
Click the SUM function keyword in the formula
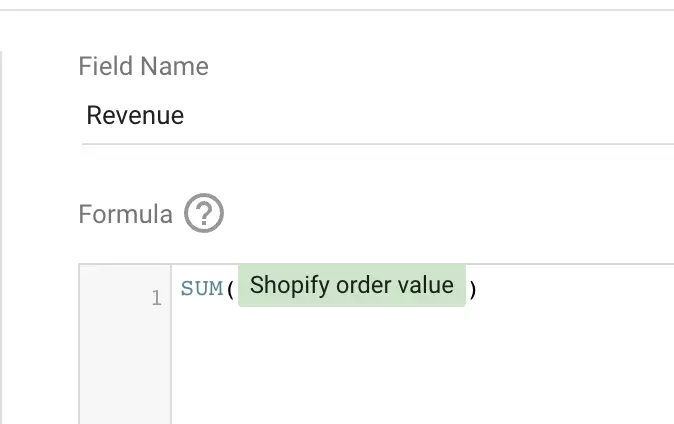(x=202, y=288)
